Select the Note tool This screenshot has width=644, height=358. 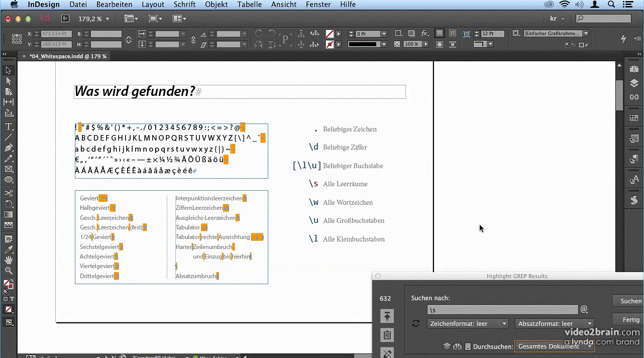tap(9, 238)
